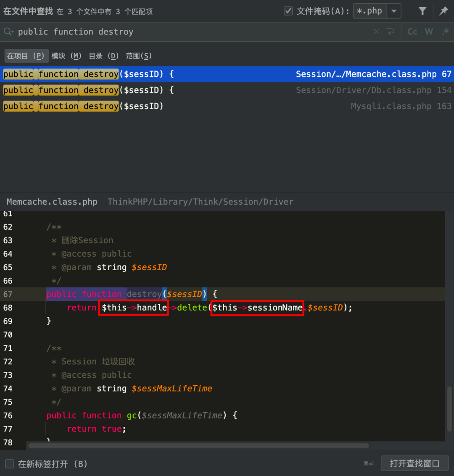Click $sessMaxLifeTime param on line 74
The height and width of the screenshot is (476, 454).
[x=172, y=388]
